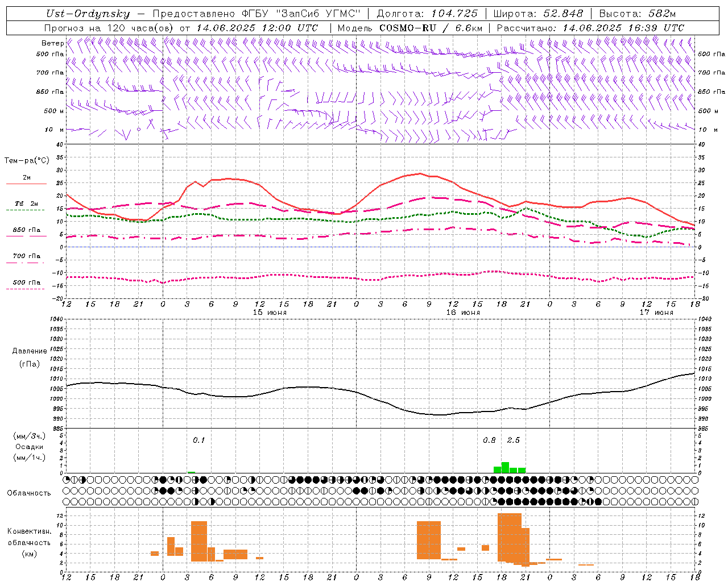Click the 0.8 precipitation value

click(x=489, y=440)
